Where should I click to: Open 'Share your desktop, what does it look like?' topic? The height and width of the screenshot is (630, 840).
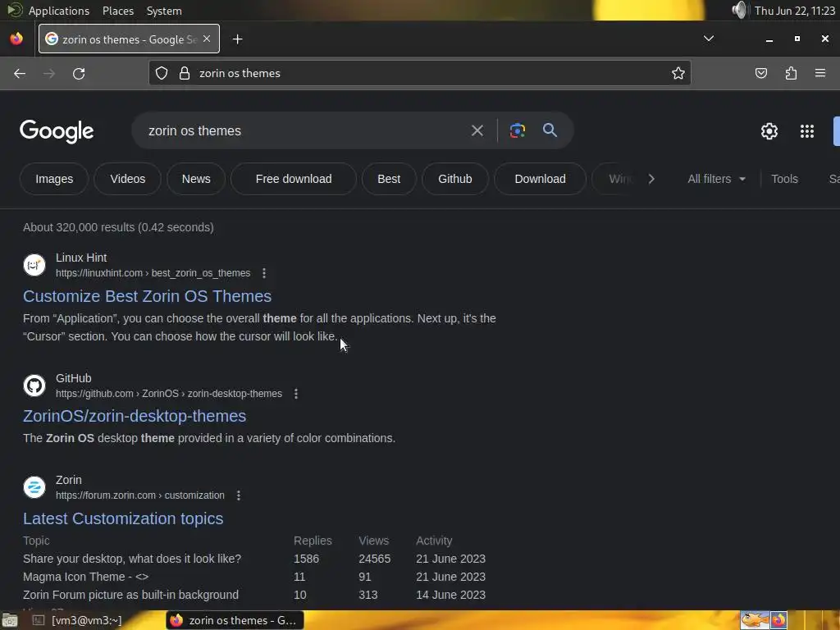tap(132, 559)
